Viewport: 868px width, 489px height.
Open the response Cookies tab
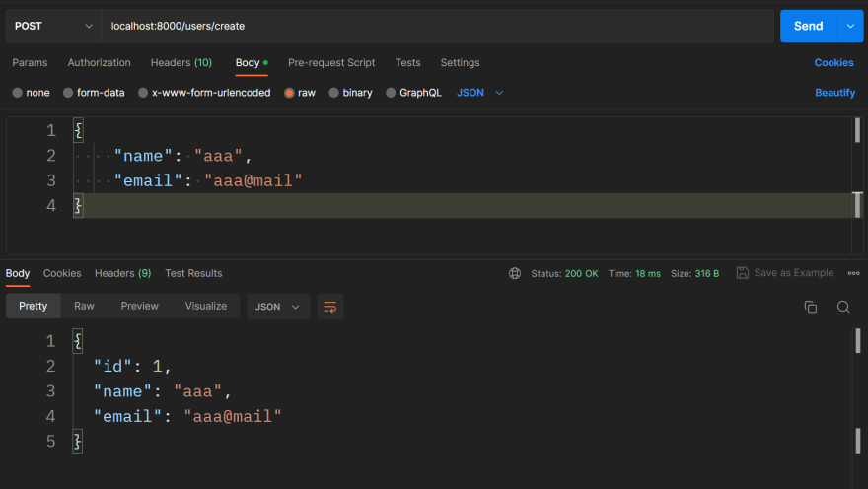tap(62, 273)
